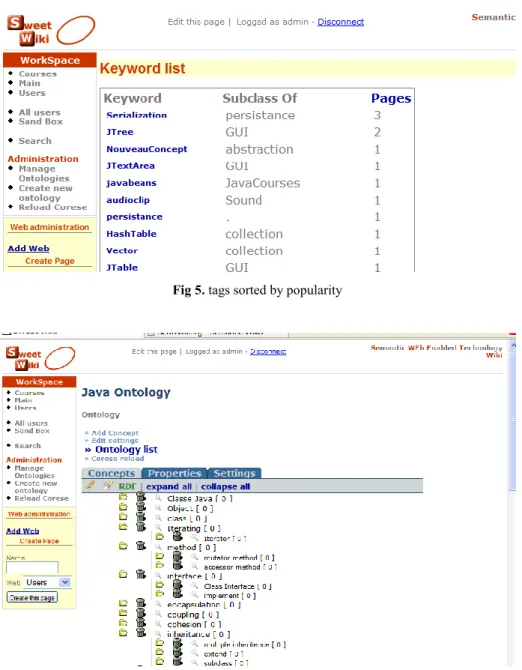Click Add Web in Keyword list screenshot

[28, 248]
